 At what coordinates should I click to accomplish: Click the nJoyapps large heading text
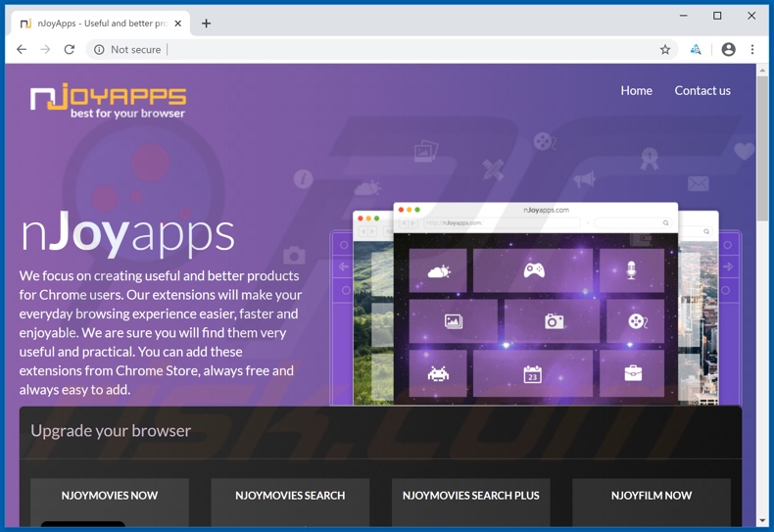click(127, 234)
